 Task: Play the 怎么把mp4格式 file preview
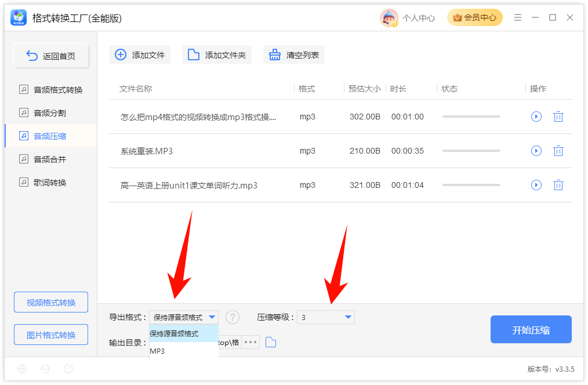click(536, 117)
